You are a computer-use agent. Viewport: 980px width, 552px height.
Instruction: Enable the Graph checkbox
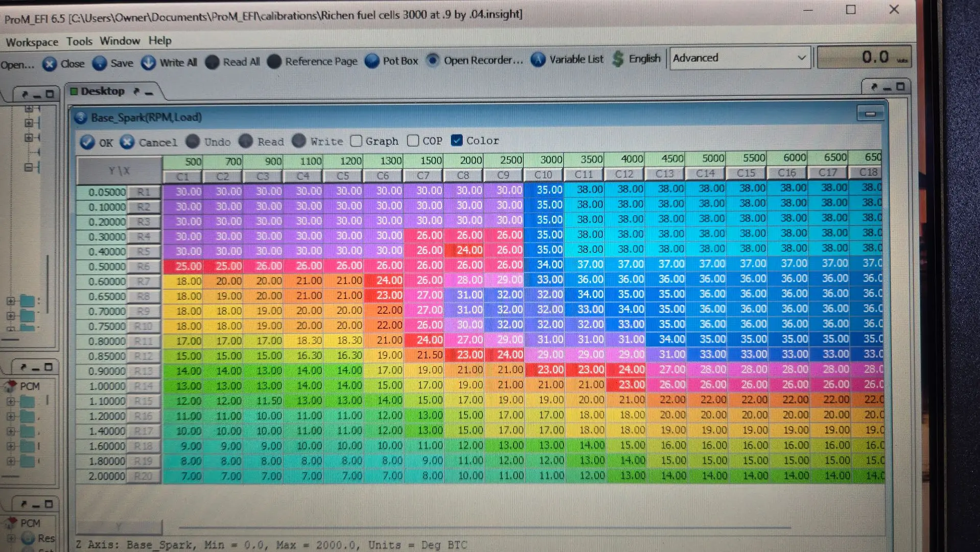point(357,141)
